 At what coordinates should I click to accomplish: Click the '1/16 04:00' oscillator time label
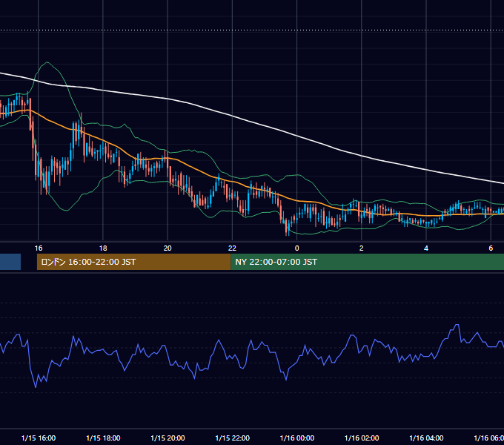426,438
